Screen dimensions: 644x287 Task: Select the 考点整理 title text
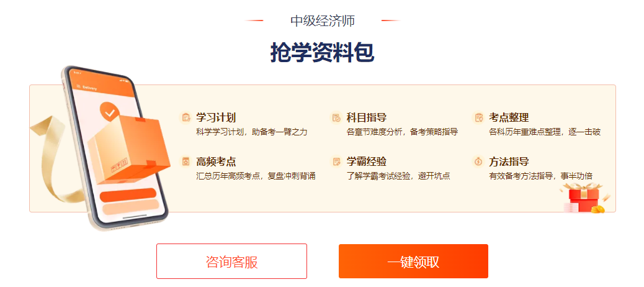[x=509, y=117]
